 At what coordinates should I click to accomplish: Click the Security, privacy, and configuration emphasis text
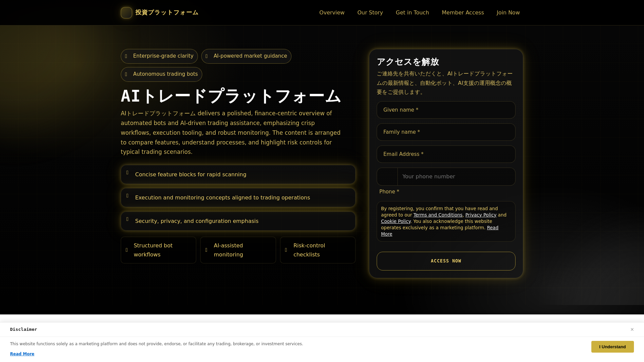point(197,221)
